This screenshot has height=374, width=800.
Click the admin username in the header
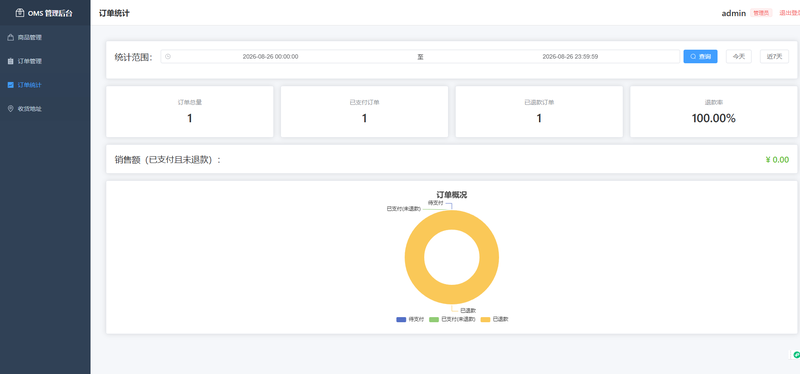[734, 13]
